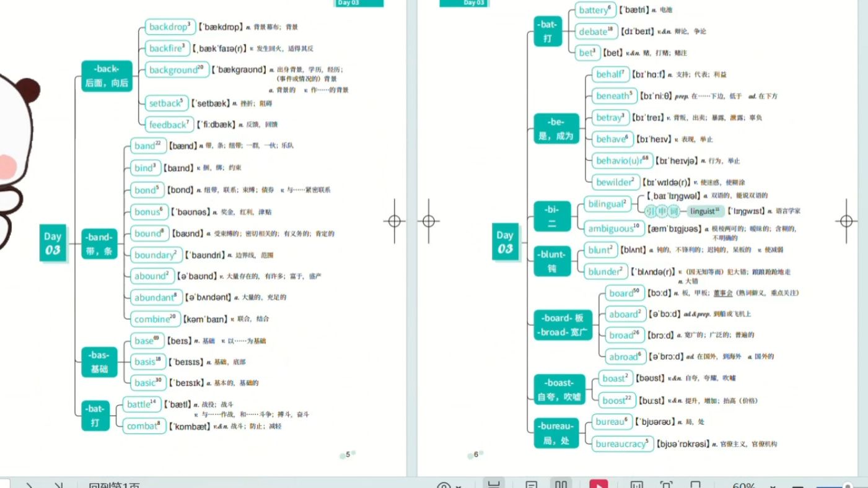The width and height of the screenshot is (868, 488).
Task: Click the word betray
Action: pos(610,118)
